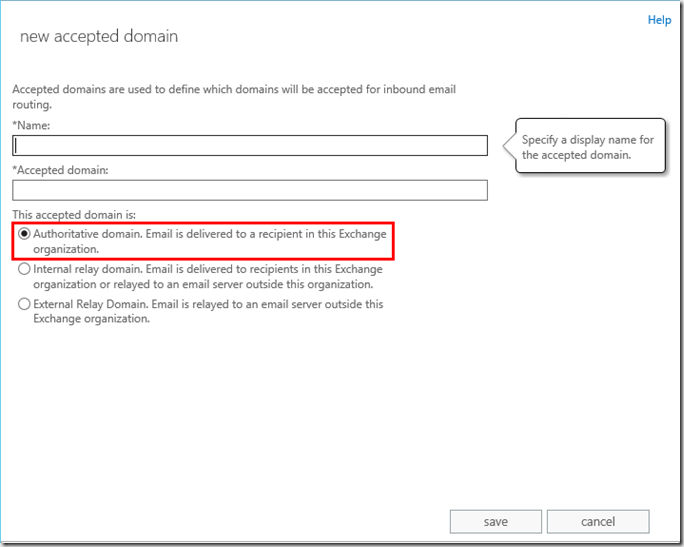Click the inbound email routing description text

pos(233,96)
